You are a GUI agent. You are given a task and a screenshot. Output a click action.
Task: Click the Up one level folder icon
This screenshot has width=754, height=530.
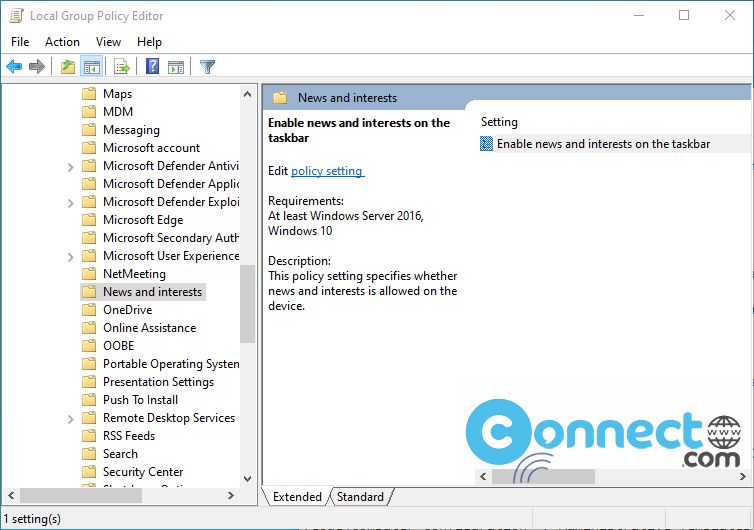click(x=68, y=66)
